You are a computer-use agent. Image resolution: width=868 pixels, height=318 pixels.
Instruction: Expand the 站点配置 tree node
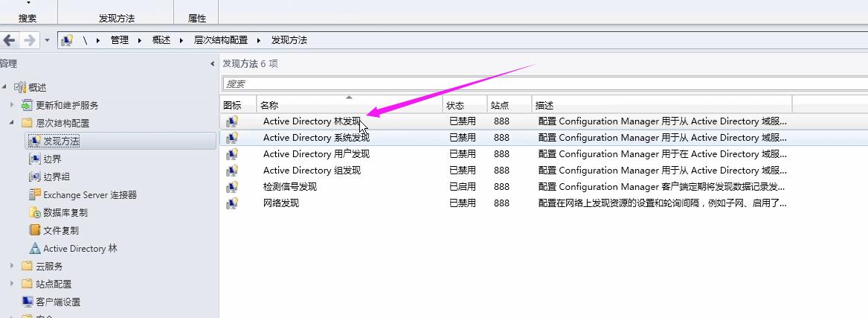[12, 284]
